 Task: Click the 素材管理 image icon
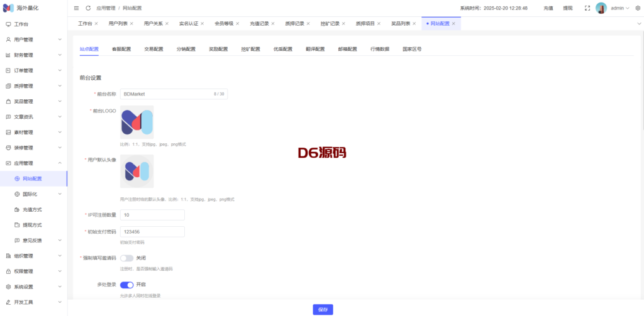8,132
